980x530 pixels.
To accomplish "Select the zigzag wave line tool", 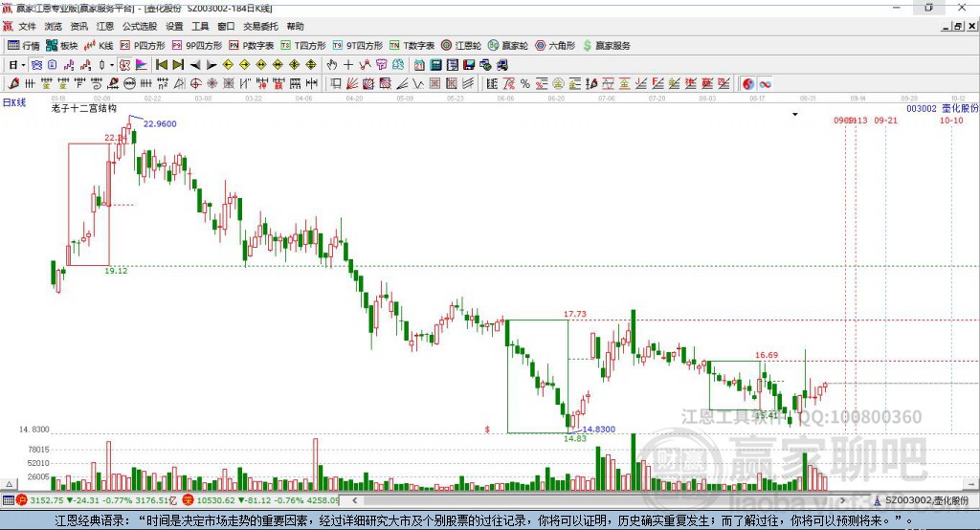I will point(417,84).
